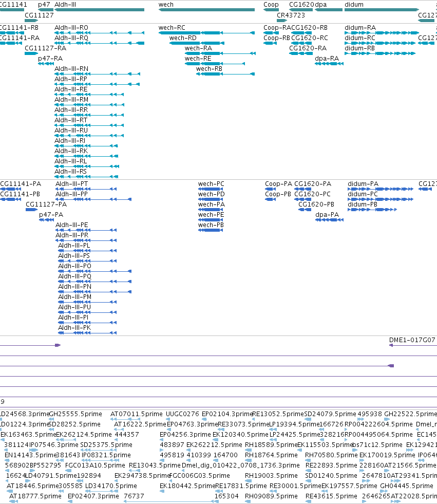Select EST AT07011.5prime label
437x504 pixels.
(x=137, y=414)
